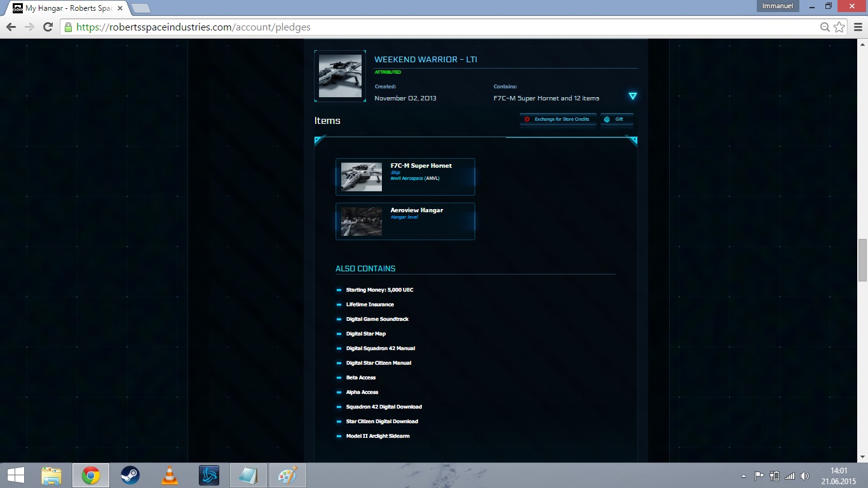Open Steam from the taskbar
The width and height of the screenshot is (868, 488).
click(x=130, y=475)
